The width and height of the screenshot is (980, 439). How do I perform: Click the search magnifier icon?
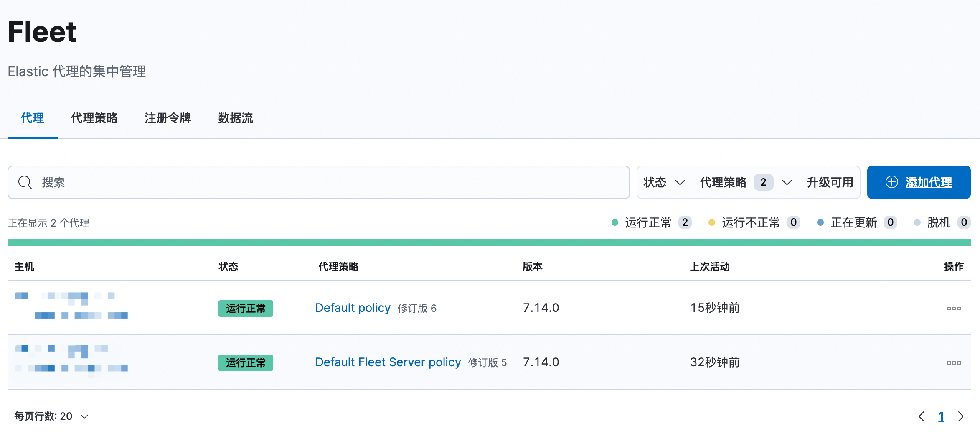(x=25, y=182)
